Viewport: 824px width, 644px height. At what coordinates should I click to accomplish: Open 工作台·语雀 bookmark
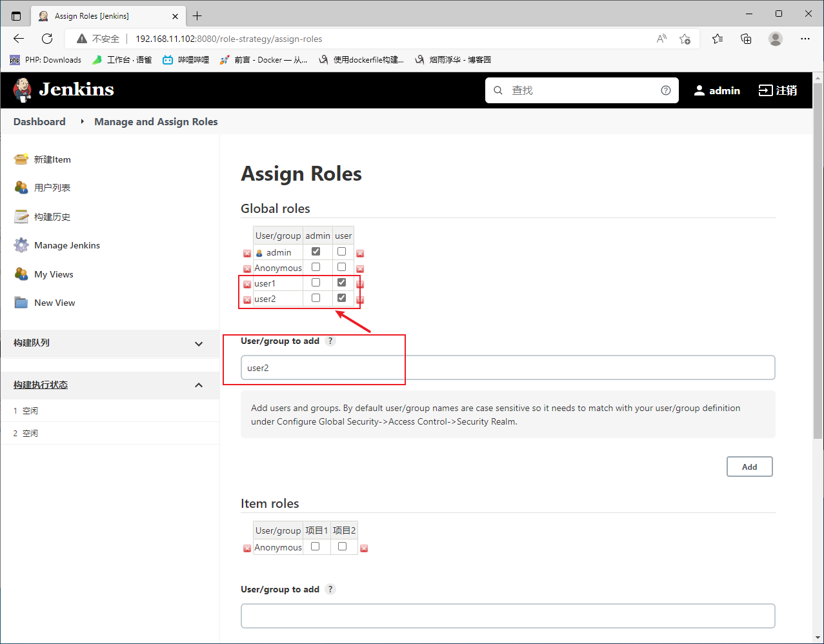122,60
